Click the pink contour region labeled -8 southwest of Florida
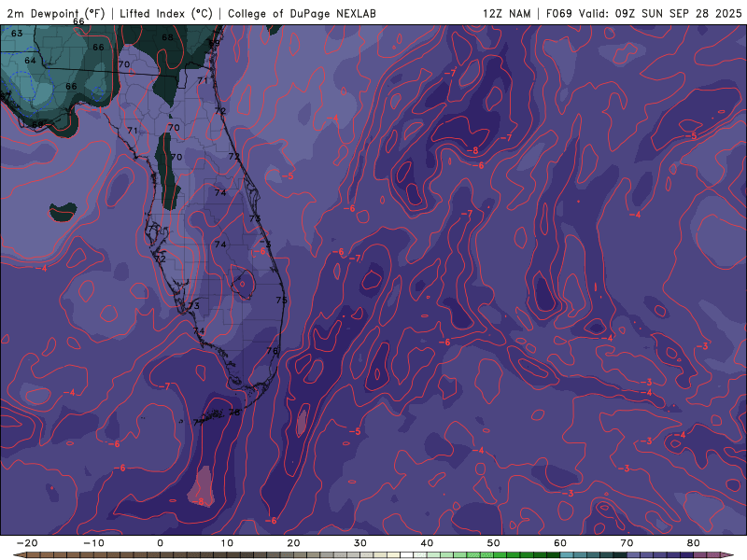The width and height of the screenshot is (747, 560). point(203,486)
